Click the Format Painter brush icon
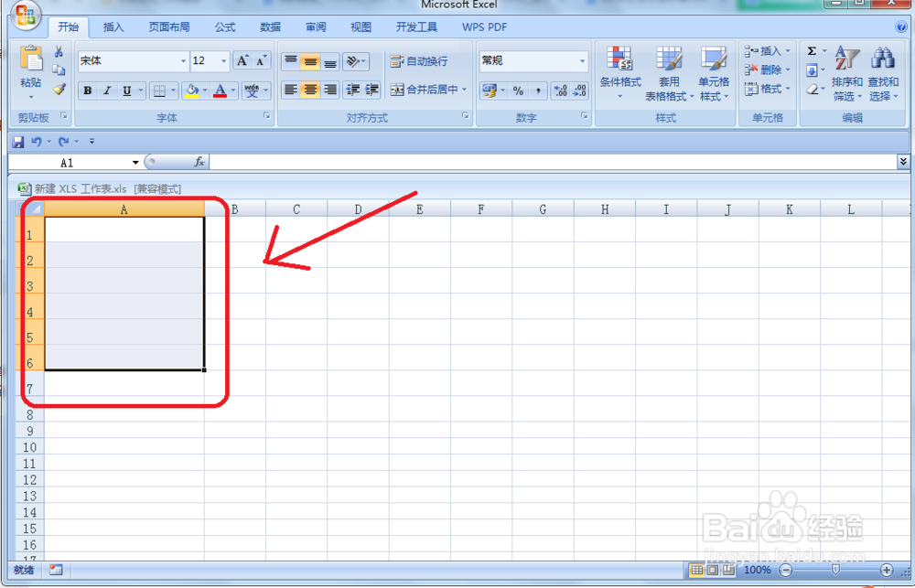 pyautogui.click(x=59, y=89)
